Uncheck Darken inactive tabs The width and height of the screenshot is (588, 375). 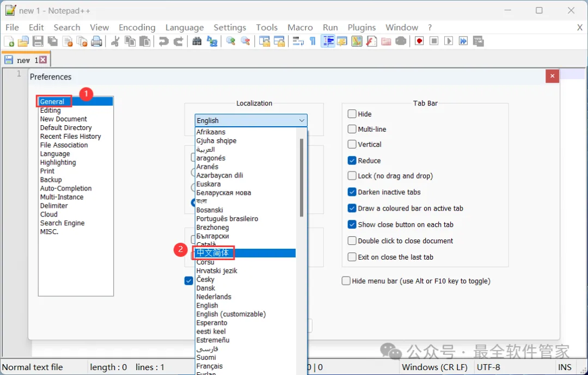[352, 192]
